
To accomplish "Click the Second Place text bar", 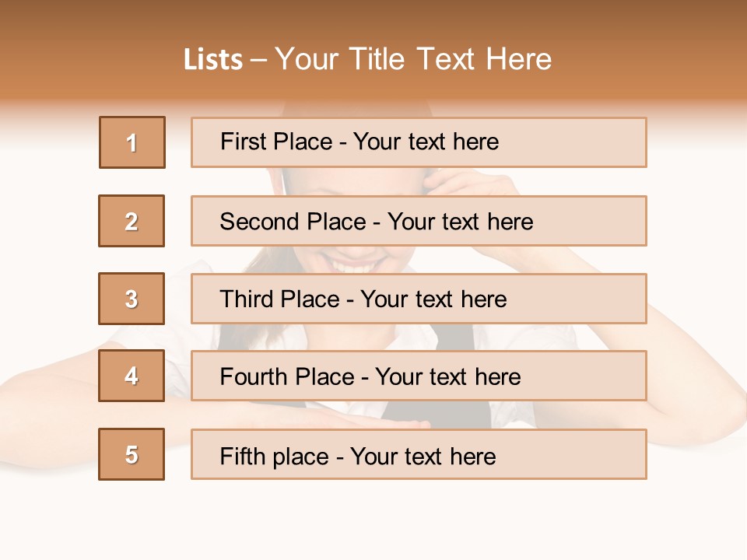I will point(419,221).
